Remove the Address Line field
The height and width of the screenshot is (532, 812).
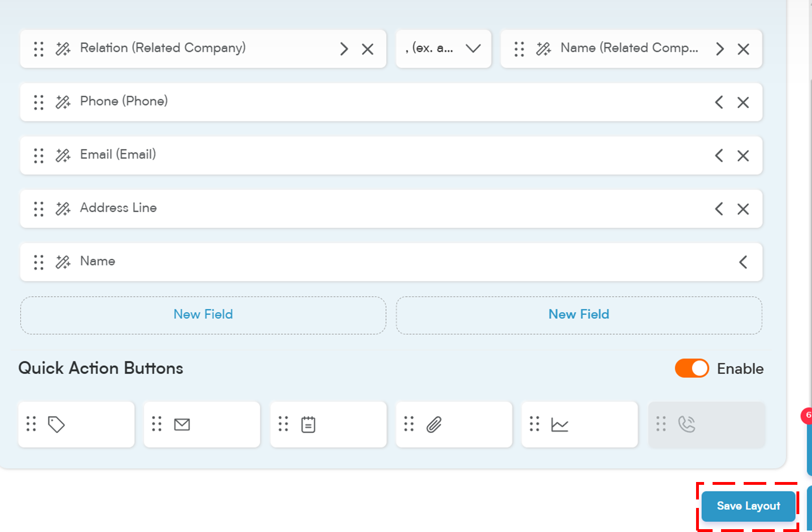pos(743,209)
